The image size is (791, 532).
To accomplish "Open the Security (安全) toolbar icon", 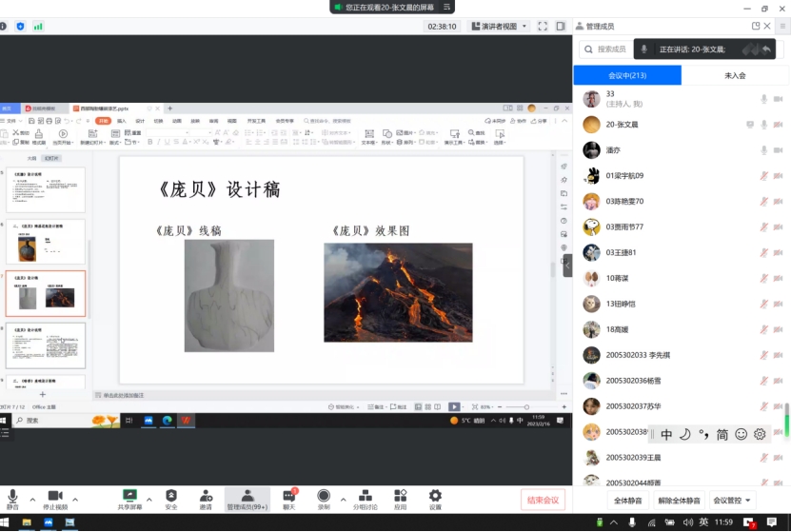I will point(171,500).
